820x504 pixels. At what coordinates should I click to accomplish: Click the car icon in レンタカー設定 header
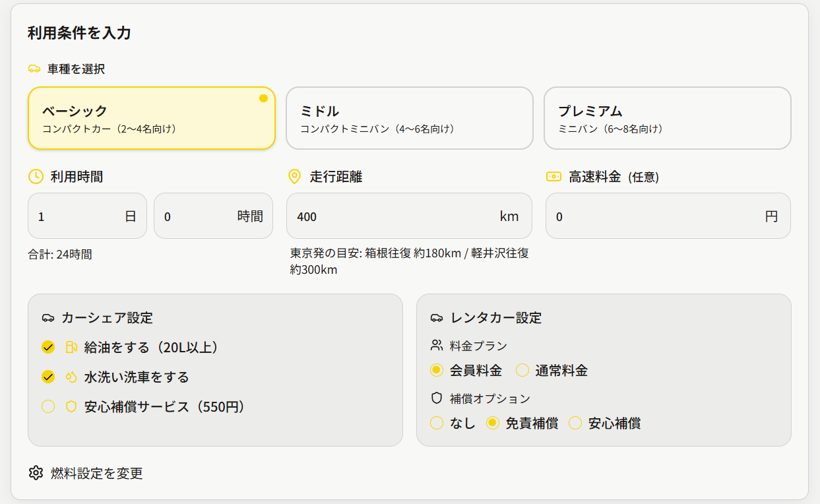click(437, 318)
